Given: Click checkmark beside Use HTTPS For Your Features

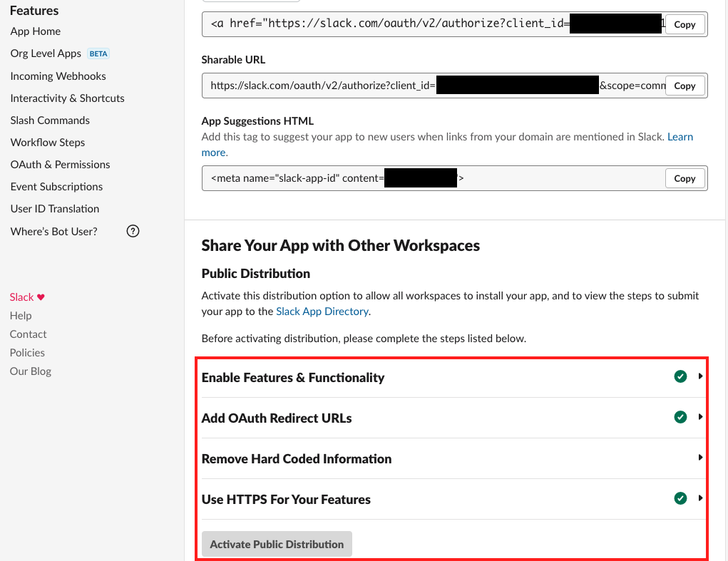Looking at the screenshot, I should (x=681, y=498).
